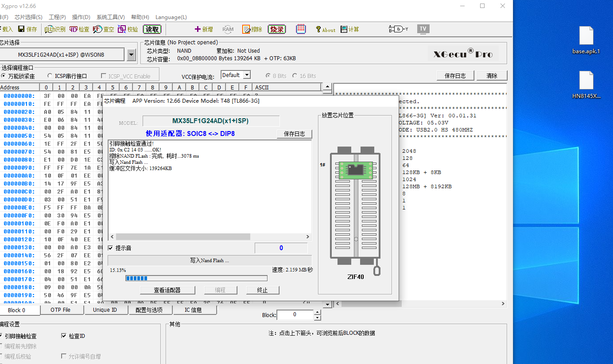The height and width of the screenshot is (364, 613).
Task: Click the Block number up arrow
Action: 317,312
